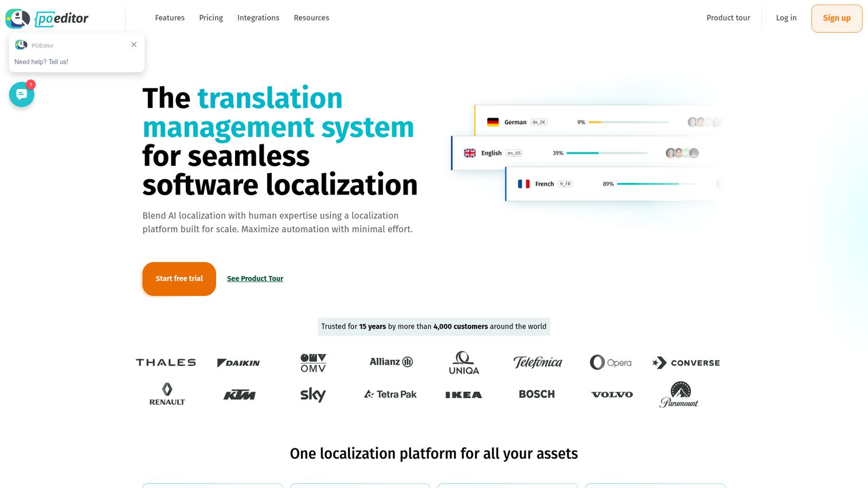Screen dimensions: 868x488
Task: Click the KTM logo
Action: (239, 395)
